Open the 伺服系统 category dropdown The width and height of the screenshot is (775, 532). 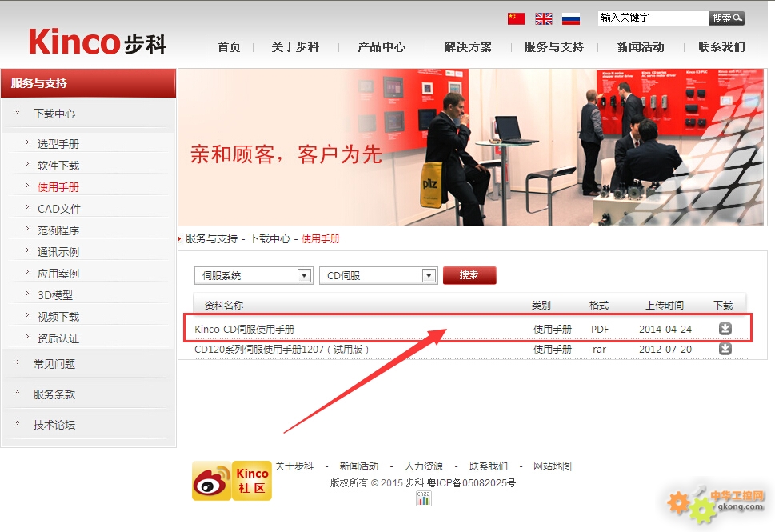254,275
